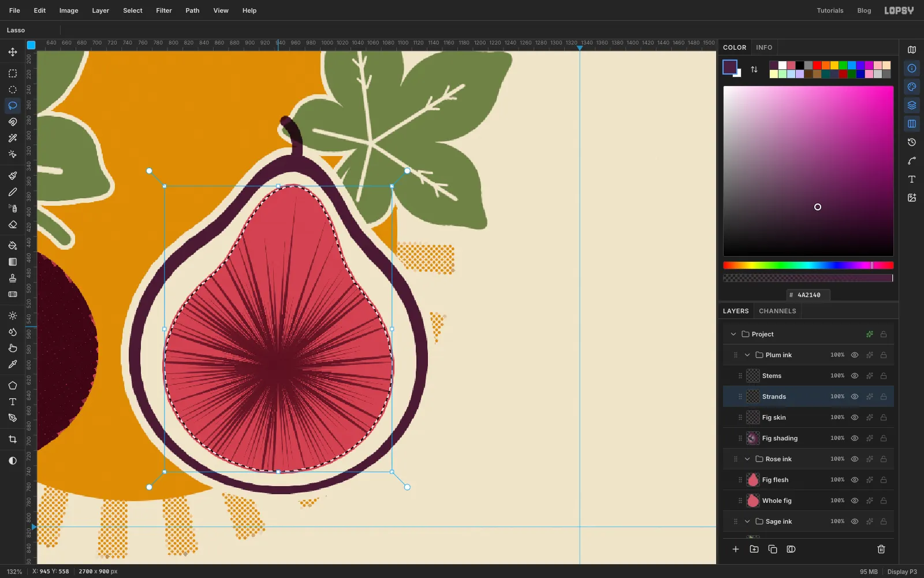The image size is (924, 578).
Task: Hide the Fig flesh layer
Action: point(855,480)
